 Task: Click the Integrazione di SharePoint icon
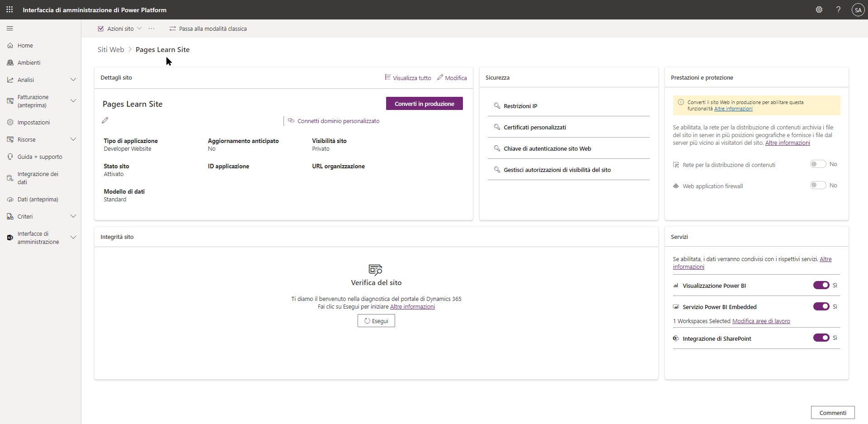pos(676,338)
